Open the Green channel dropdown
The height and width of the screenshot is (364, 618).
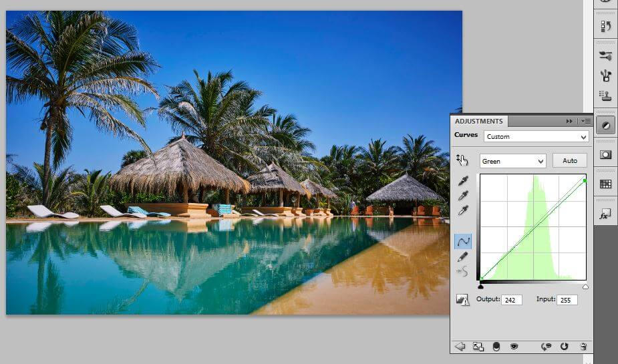512,161
